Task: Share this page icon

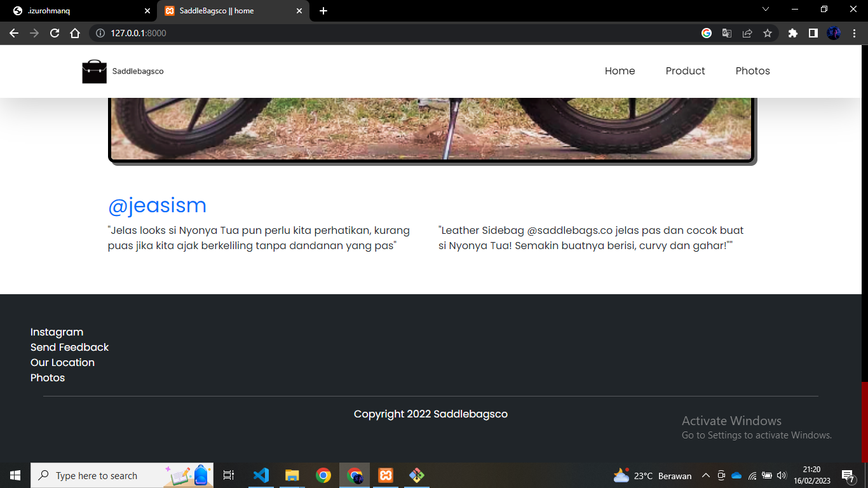Action: [x=747, y=33]
